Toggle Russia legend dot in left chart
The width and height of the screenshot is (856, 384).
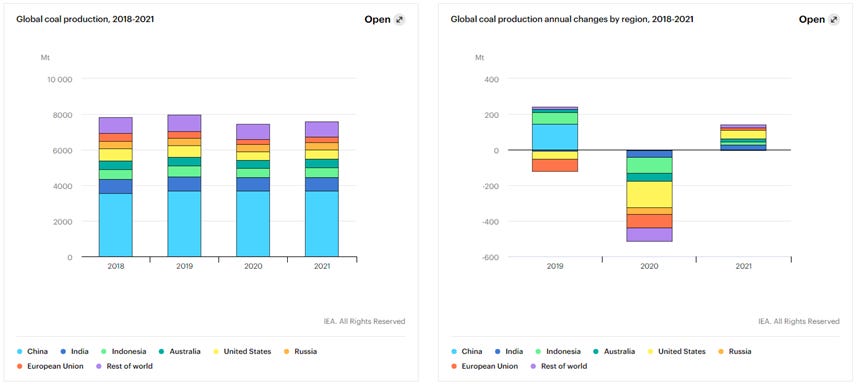coord(286,352)
